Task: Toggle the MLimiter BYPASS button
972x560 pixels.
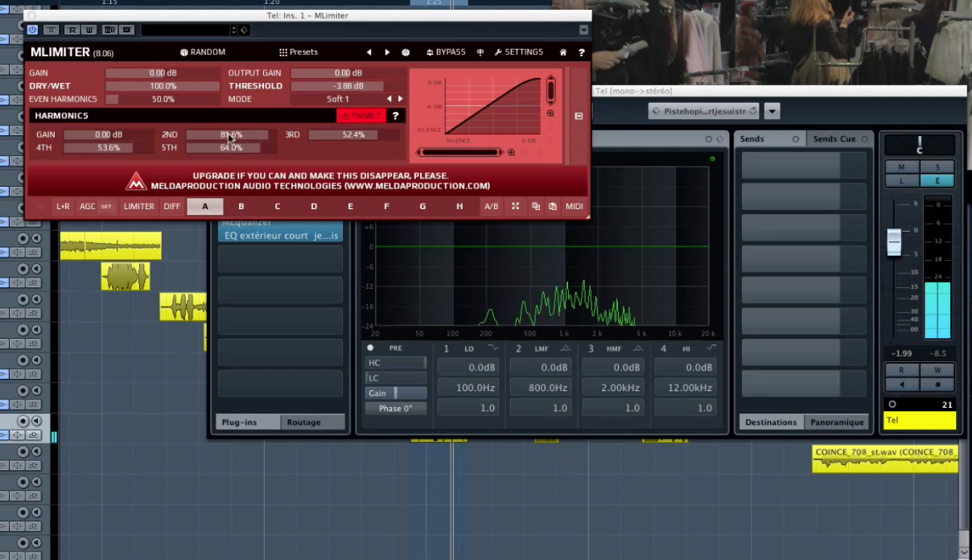Action: click(x=446, y=51)
